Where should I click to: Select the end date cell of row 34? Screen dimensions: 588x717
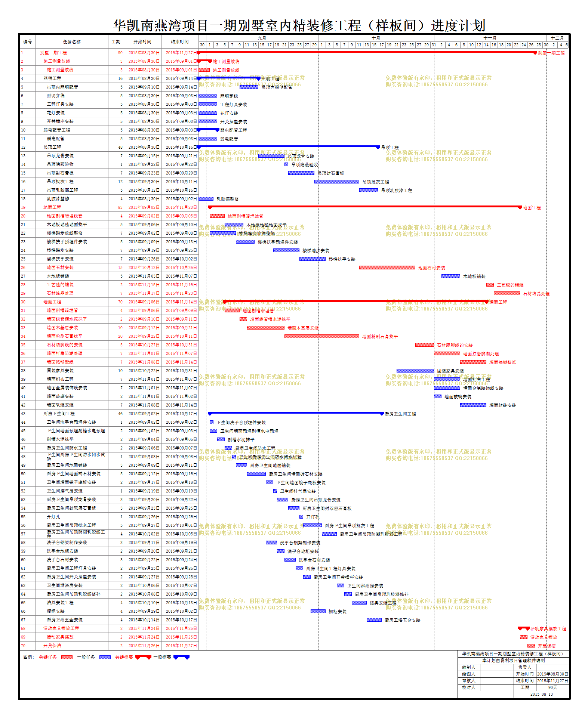click(180, 336)
